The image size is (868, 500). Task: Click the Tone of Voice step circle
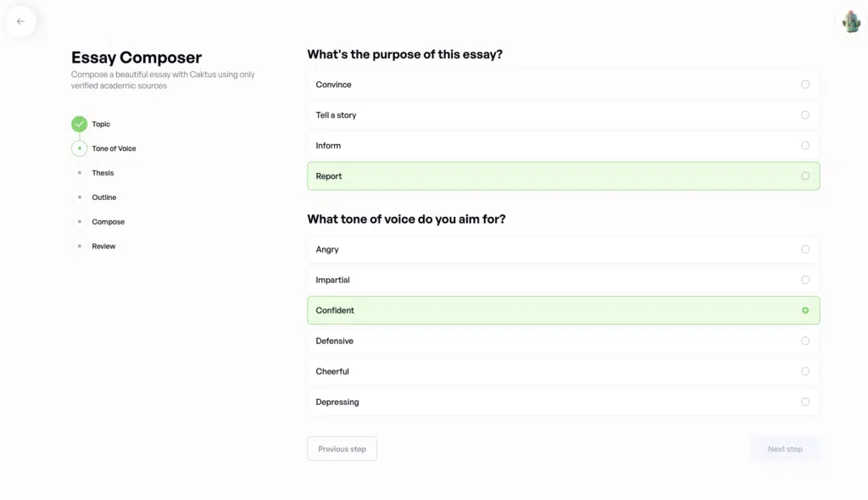coord(79,148)
